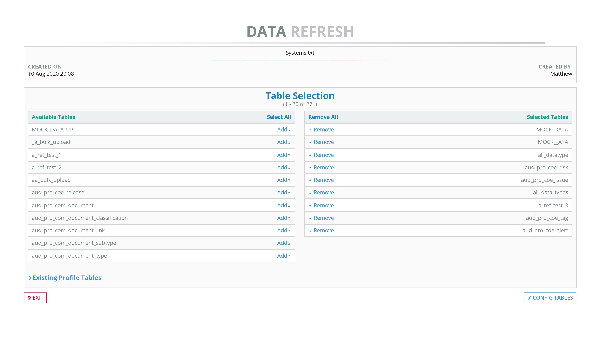Remove MOCK_DATA from selected tables
The width and height of the screenshot is (600, 364).
pos(321,130)
